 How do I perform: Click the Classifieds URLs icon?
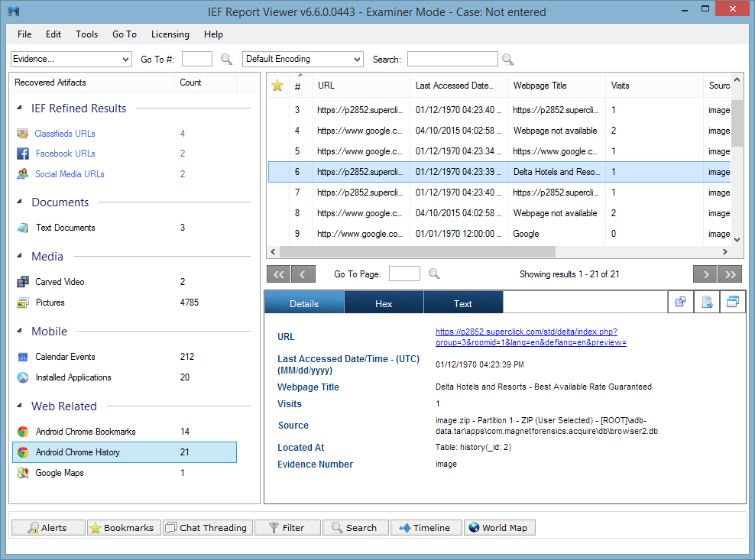click(23, 134)
